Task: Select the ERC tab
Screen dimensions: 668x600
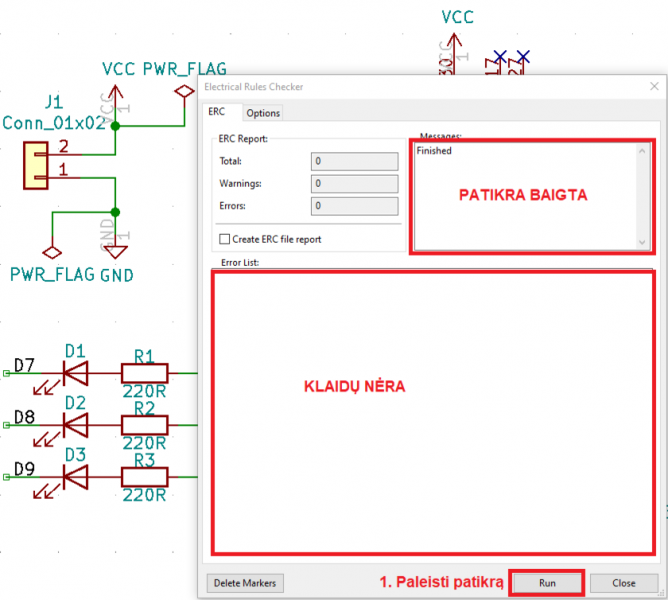Action: [216, 112]
